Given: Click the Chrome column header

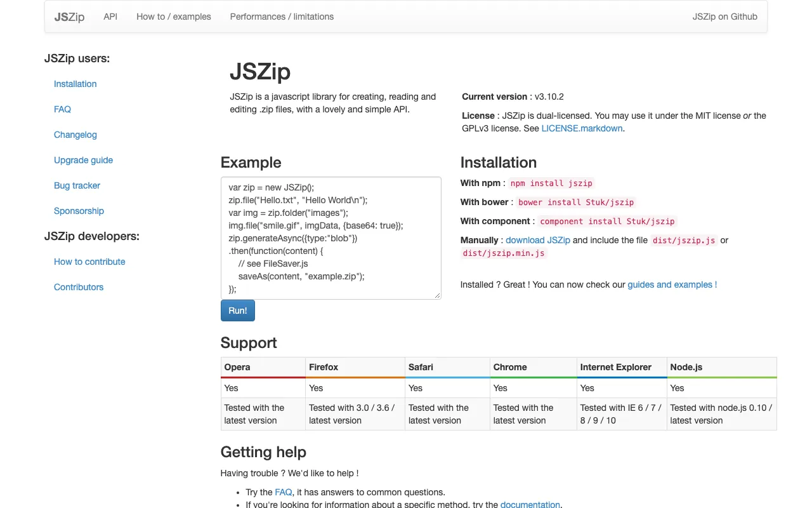Looking at the screenshot, I should pos(534,367).
